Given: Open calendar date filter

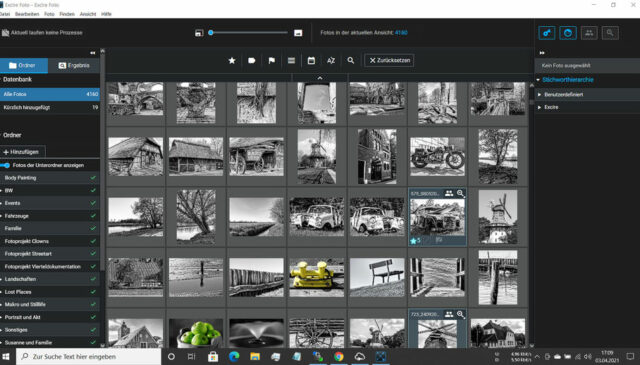Looking at the screenshot, I should [x=311, y=60].
